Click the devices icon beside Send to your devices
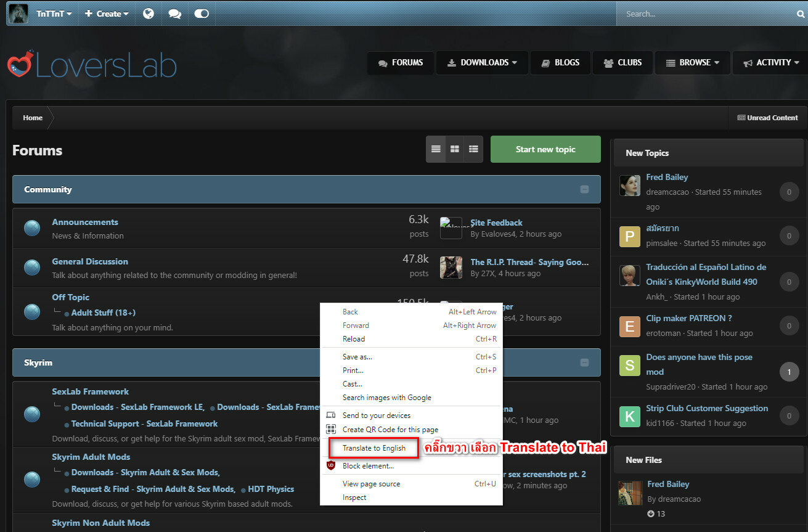The height and width of the screenshot is (532, 808). 331,415
